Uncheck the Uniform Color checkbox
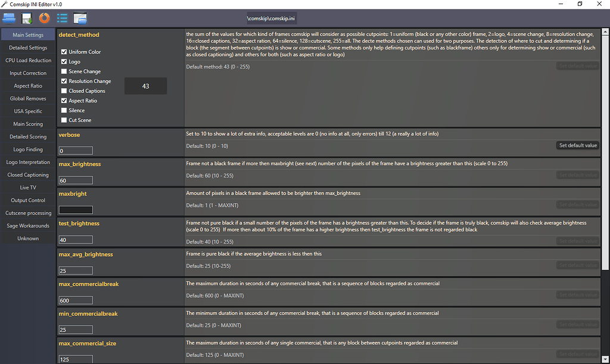Viewport: 610px width, 364px height. [64, 52]
